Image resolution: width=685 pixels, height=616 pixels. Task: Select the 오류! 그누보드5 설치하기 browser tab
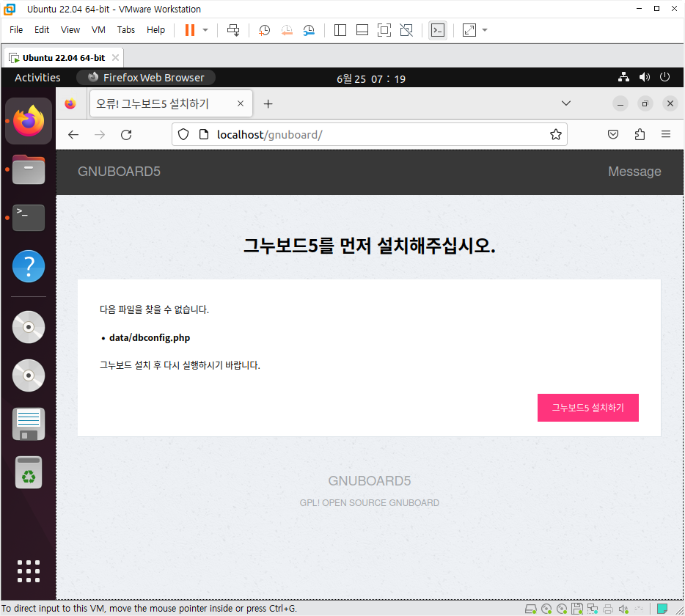tap(171, 103)
